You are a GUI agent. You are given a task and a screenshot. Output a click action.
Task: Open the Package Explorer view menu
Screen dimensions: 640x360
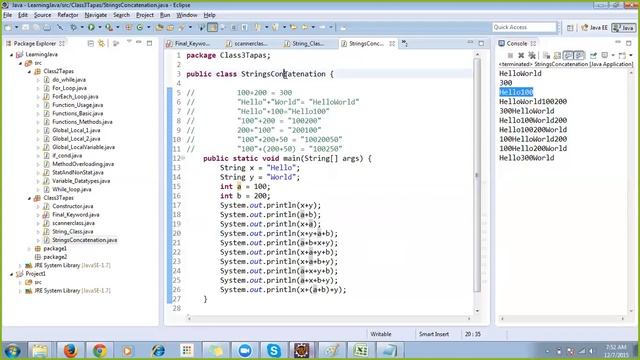tap(129, 42)
